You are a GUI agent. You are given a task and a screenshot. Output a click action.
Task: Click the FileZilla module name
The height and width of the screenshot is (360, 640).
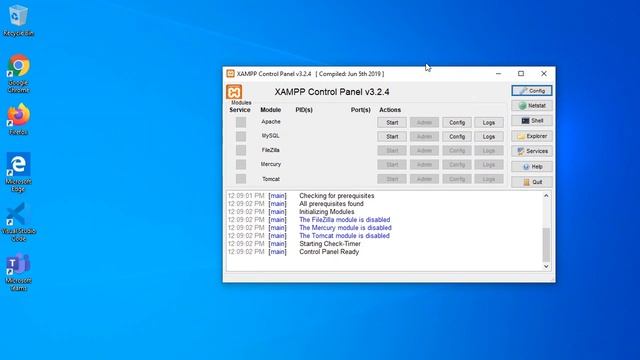[271, 150]
